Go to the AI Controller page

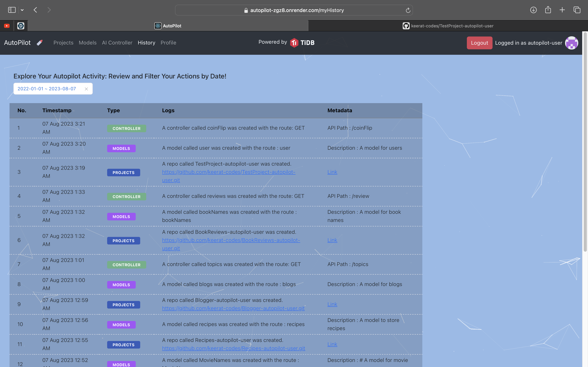[x=117, y=43]
